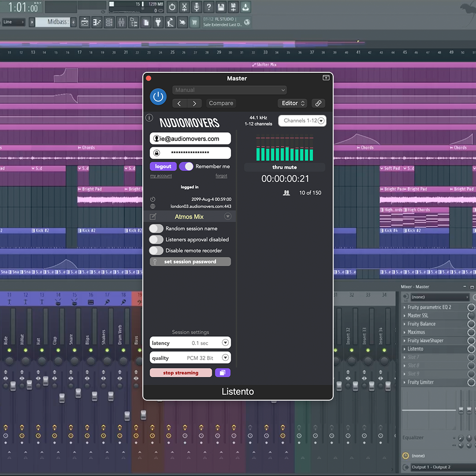
Task: Click the Listento info icon
Action: pos(149,118)
